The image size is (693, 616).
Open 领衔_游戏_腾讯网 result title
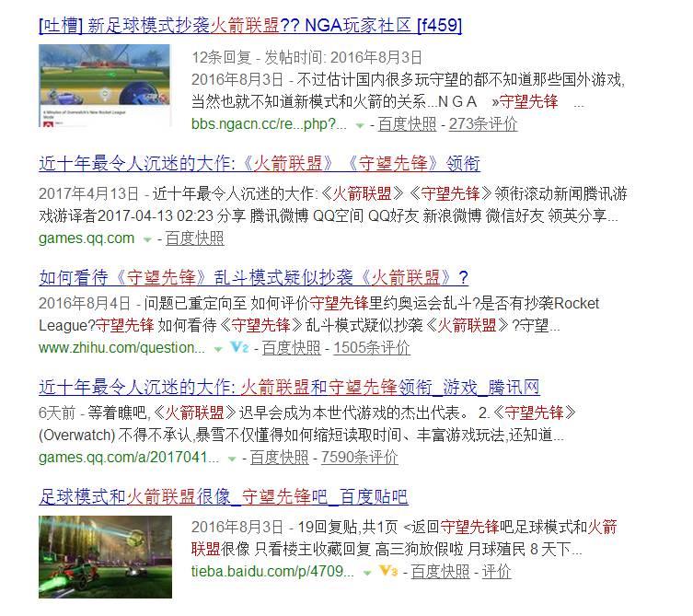click(x=289, y=388)
